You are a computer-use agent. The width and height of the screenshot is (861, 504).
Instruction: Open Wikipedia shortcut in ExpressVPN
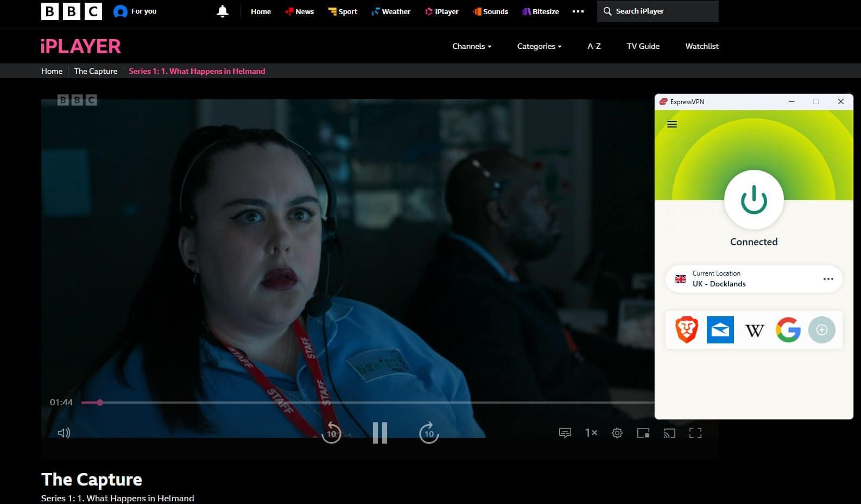[x=755, y=330]
